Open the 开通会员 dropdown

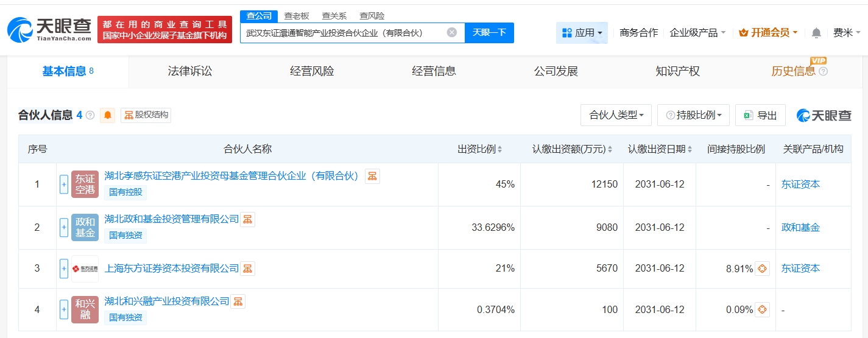pyautogui.click(x=768, y=33)
